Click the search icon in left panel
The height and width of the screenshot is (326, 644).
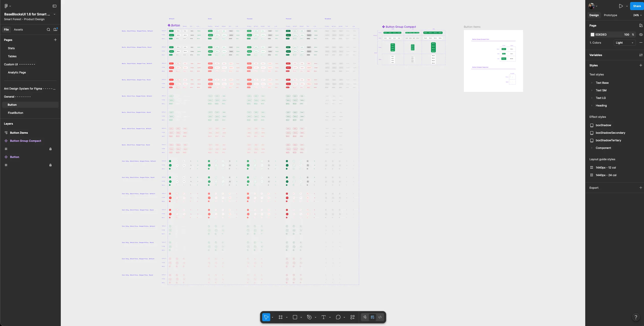48,30
